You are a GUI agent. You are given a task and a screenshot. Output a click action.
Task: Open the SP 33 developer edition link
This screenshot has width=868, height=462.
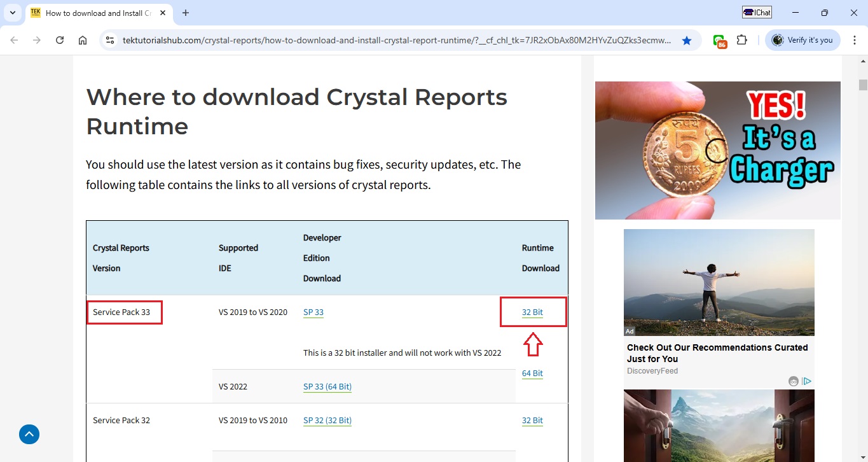click(x=313, y=312)
